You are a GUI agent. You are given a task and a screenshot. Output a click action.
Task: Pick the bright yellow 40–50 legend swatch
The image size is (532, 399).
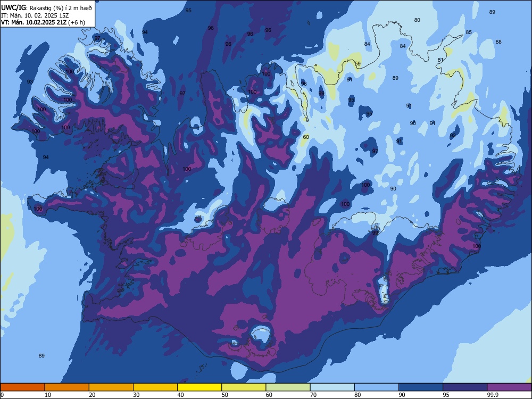coord(199,387)
